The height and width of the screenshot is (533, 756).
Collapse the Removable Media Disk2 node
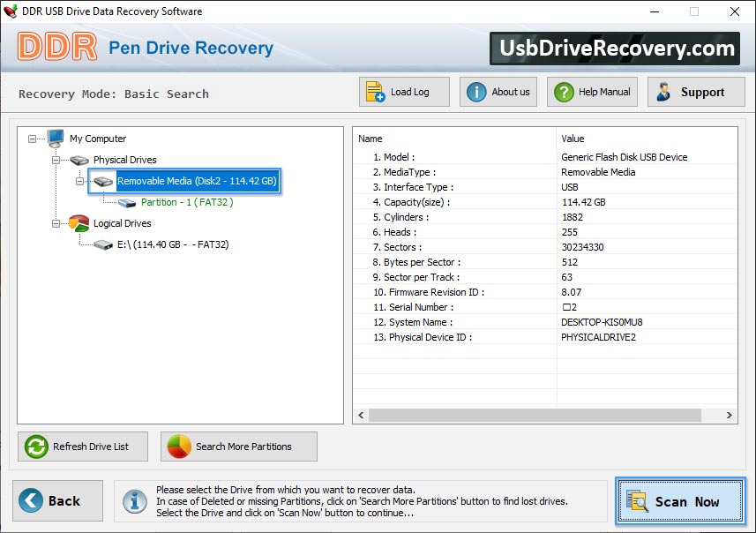pos(79,182)
